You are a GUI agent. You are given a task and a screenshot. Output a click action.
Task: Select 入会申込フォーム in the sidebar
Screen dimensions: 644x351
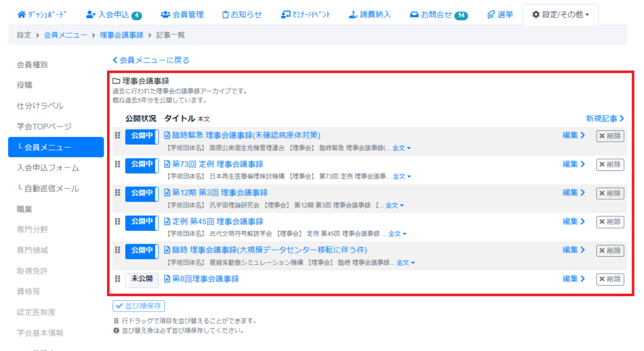[48, 168]
